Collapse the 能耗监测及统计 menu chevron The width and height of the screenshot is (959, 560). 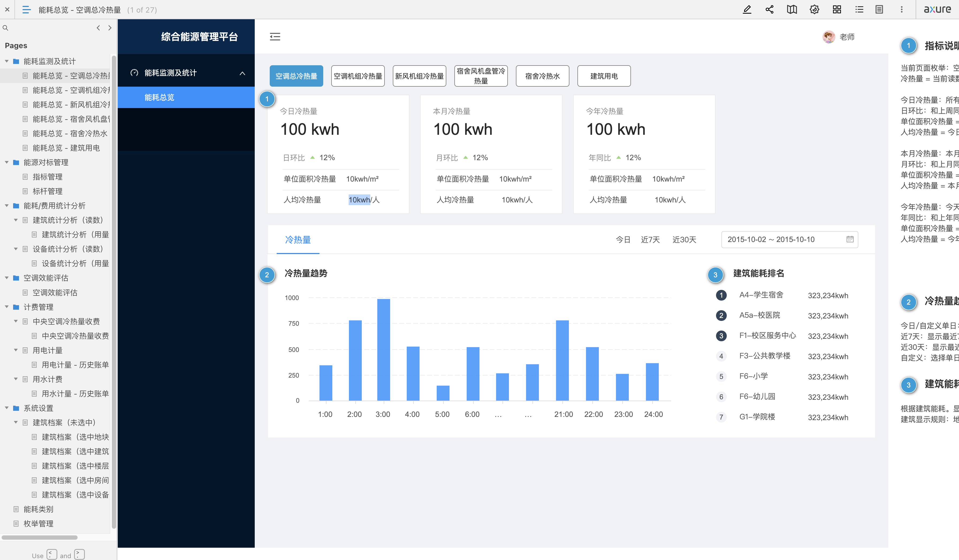[242, 73]
